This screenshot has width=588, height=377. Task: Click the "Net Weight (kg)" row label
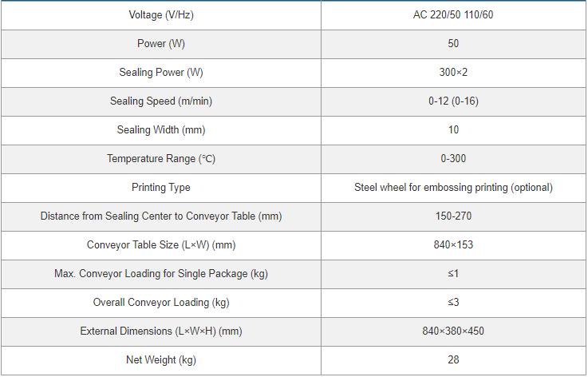click(x=160, y=360)
